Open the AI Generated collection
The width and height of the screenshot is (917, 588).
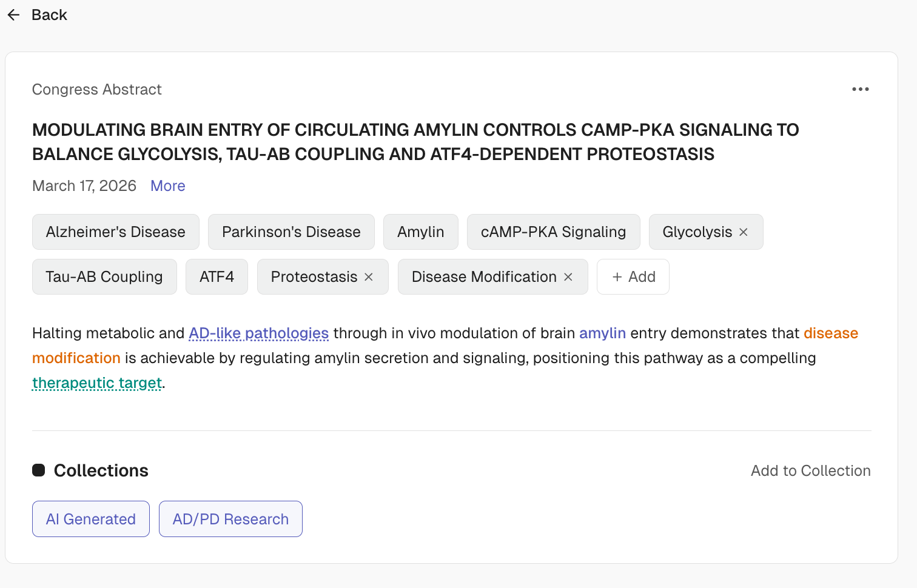[x=91, y=520]
